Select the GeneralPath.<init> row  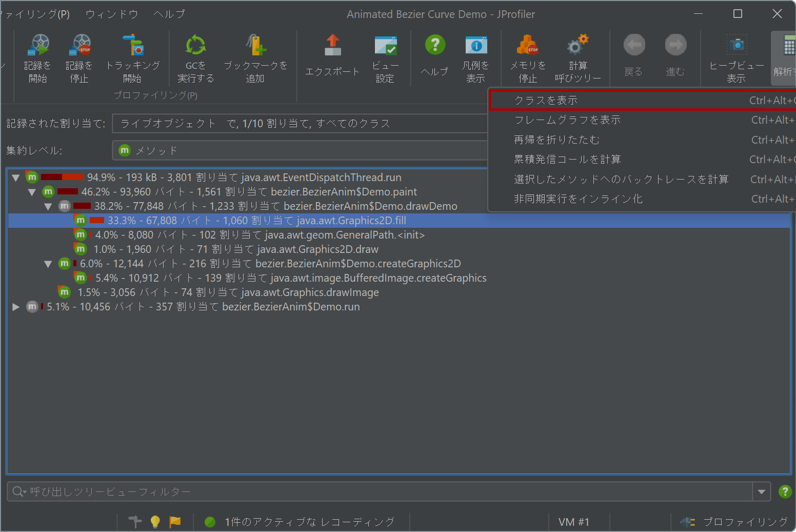[399, 234]
